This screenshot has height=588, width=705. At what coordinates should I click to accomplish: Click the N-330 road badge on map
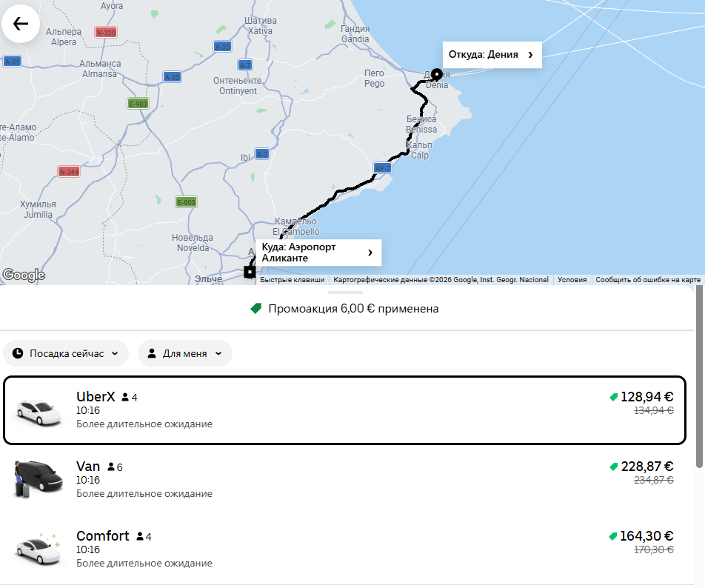106,33
